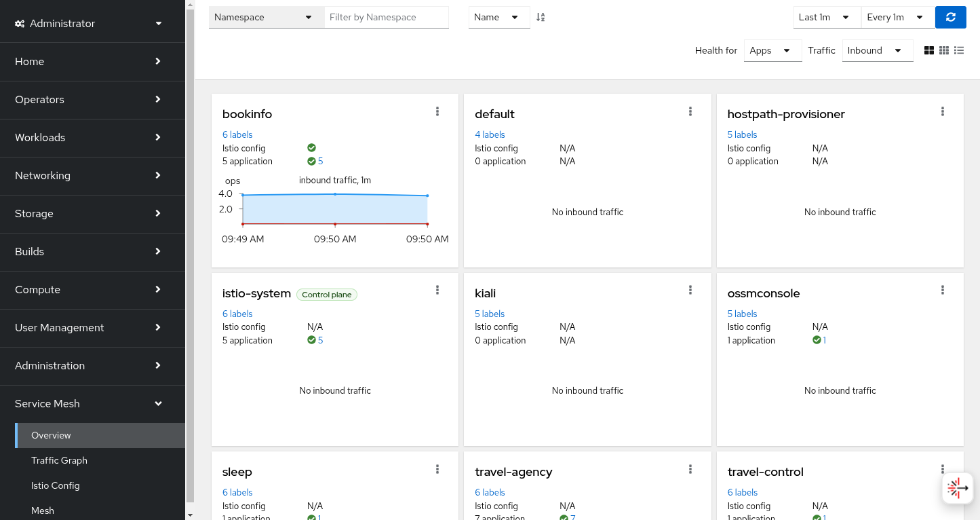Switch to expanded card view
Viewport: 980px width, 520px height.
pyautogui.click(x=928, y=50)
